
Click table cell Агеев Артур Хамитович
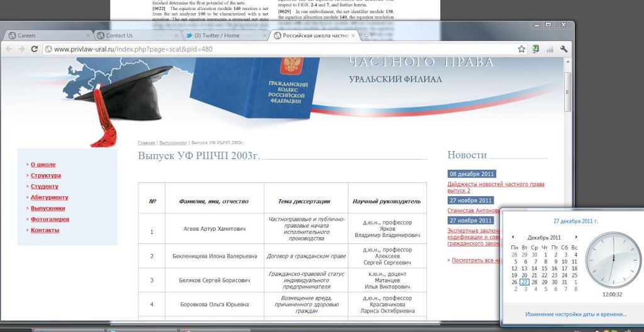pyautogui.click(x=214, y=229)
